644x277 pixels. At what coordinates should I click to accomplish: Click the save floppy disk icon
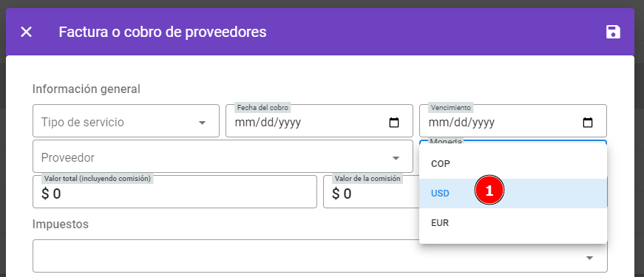click(613, 32)
